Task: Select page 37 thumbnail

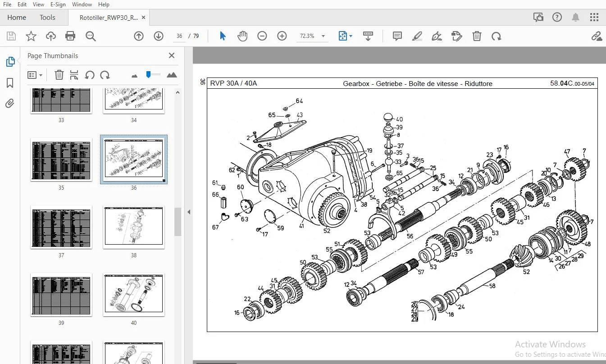Action: click(61, 227)
